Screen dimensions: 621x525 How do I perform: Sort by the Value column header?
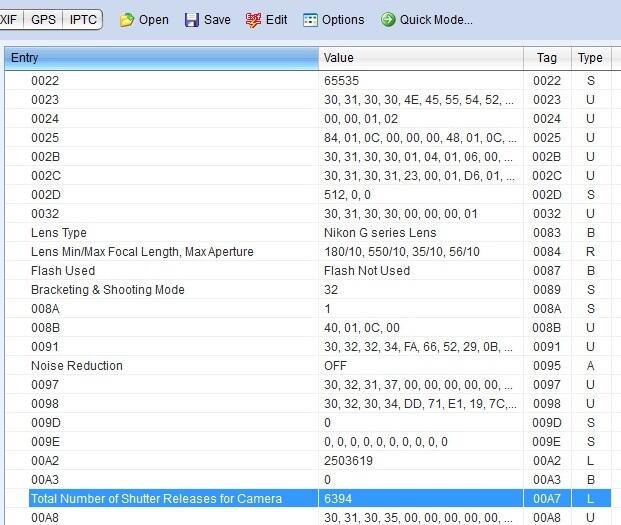pos(420,58)
